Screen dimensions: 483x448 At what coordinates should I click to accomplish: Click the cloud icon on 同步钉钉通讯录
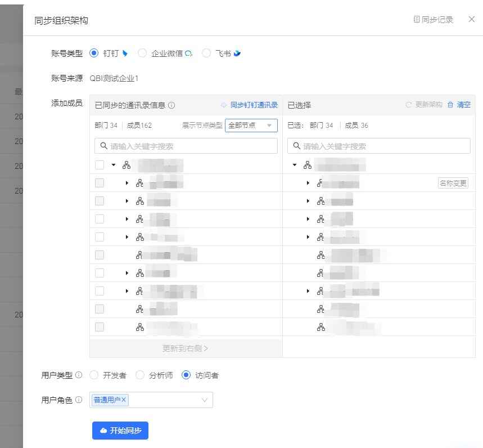click(x=224, y=105)
